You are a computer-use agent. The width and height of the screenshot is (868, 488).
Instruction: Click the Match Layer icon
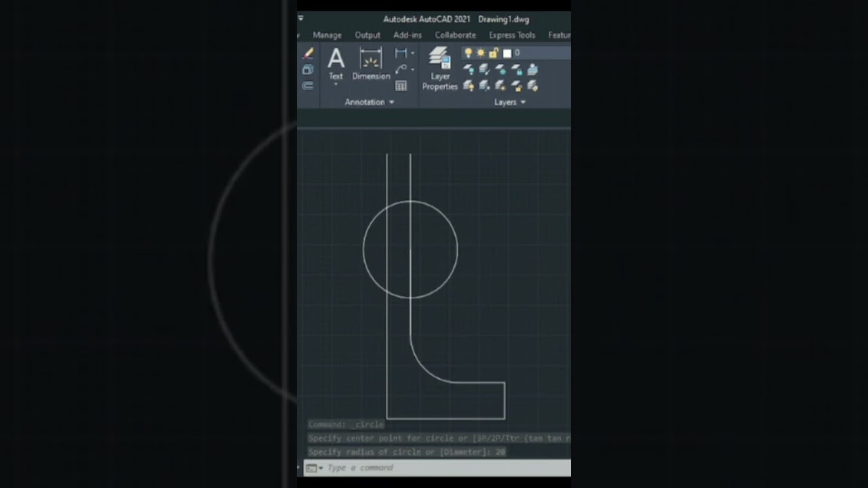(x=532, y=85)
